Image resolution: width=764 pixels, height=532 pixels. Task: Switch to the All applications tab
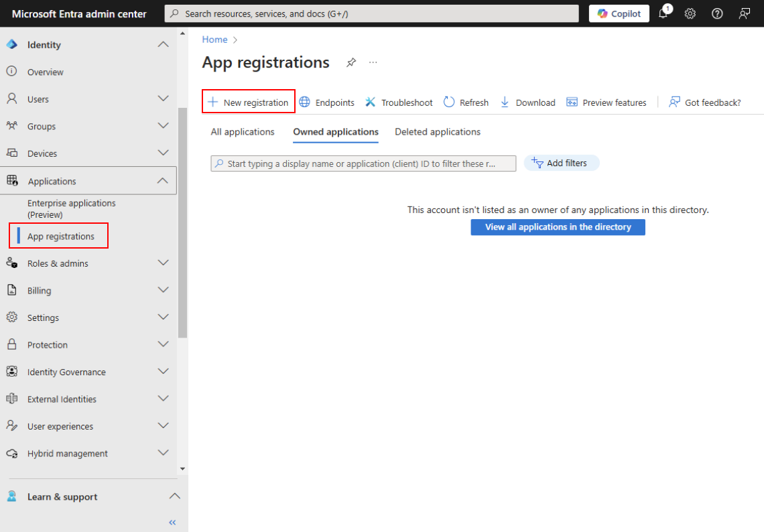click(243, 132)
